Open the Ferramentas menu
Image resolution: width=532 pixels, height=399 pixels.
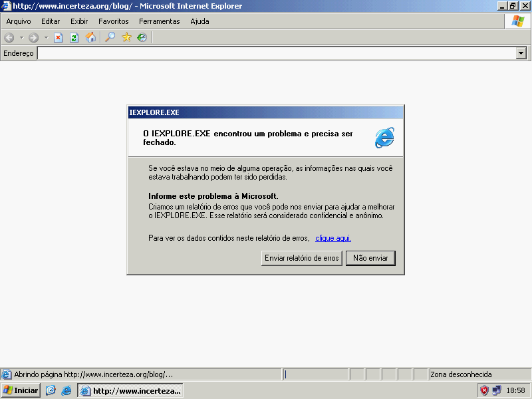159,21
